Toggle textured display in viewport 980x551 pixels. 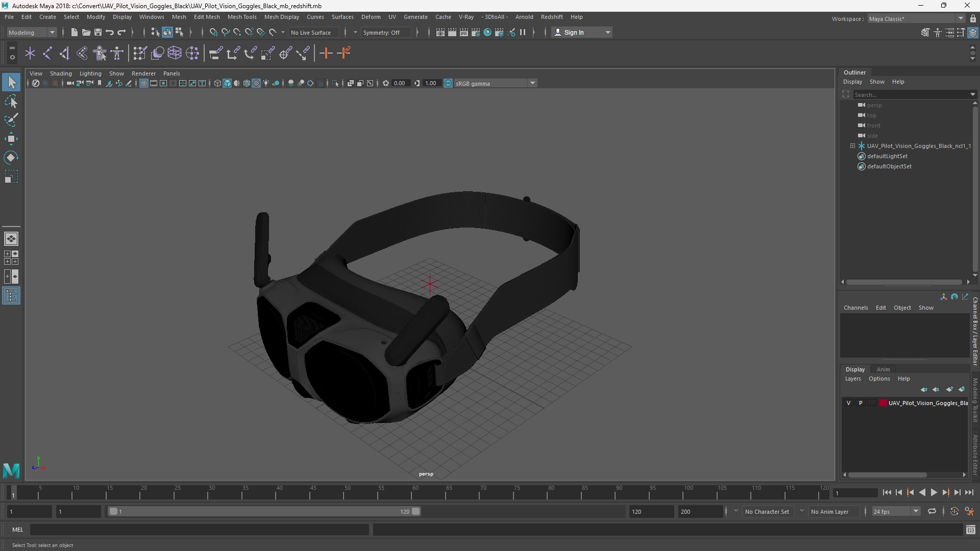pyautogui.click(x=256, y=83)
